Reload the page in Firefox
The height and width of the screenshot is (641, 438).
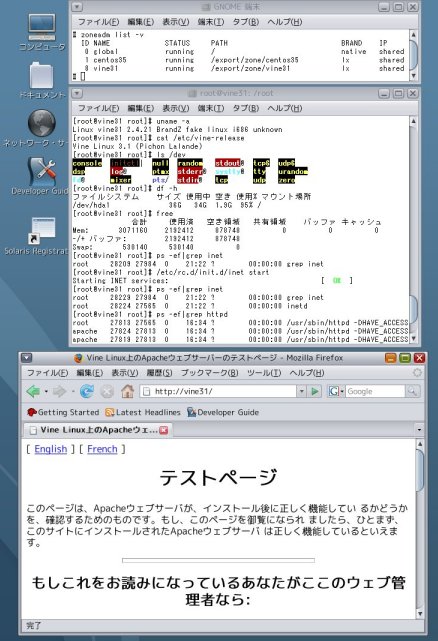pyautogui.click(x=87, y=391)
